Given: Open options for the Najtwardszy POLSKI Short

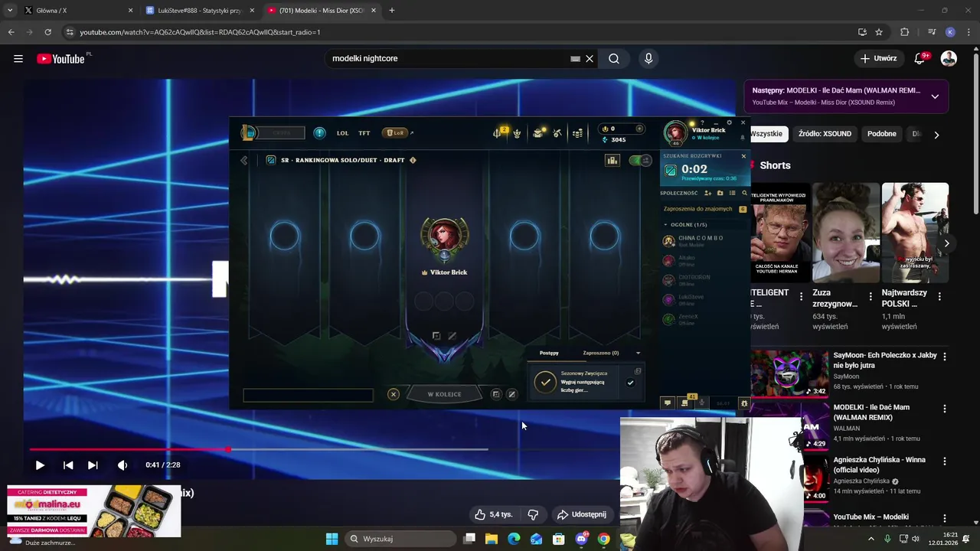Looking at the screenshot, I should pos(939,296).
